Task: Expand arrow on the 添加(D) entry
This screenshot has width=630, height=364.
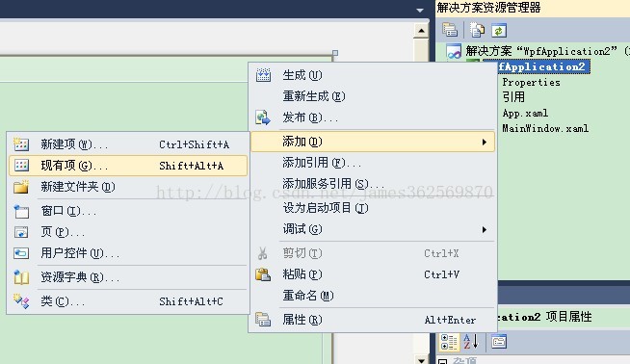Action: point(485,142)
